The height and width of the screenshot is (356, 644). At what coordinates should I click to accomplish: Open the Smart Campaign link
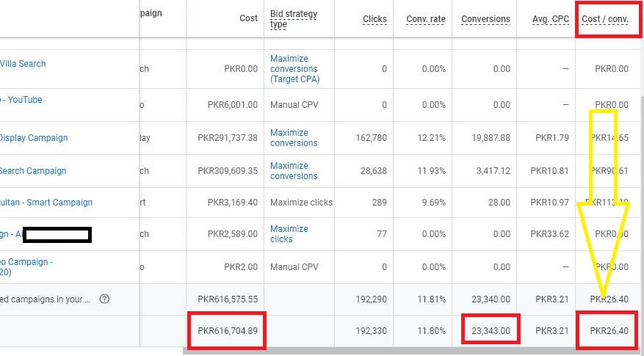46,203
